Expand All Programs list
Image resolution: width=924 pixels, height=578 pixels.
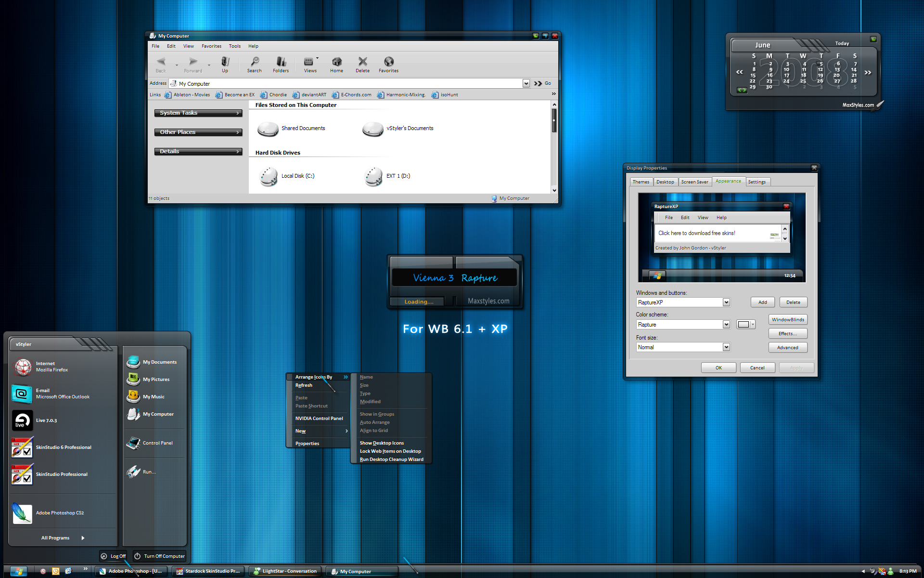[x=63, y=538]
